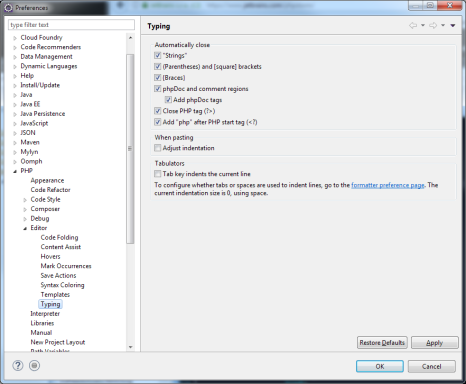Click the help question mark icon
This screenshot has width=466, height=384.
click(18, 366)
